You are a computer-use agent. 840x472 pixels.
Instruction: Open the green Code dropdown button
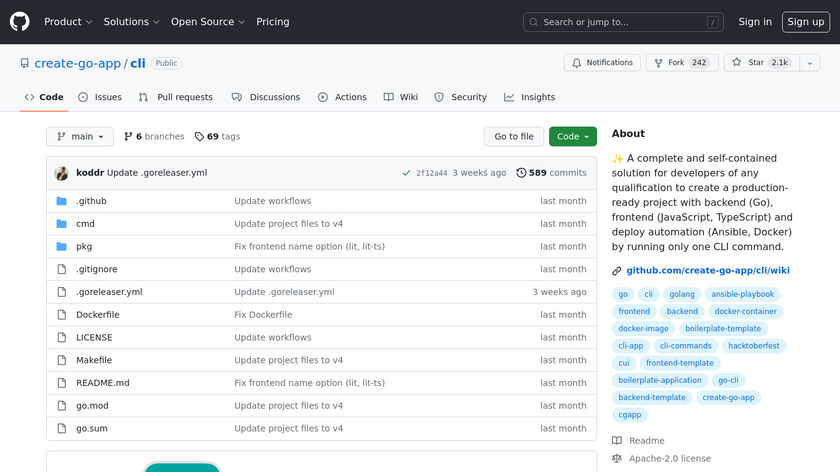pyautogui.click(x=573, y=137)
